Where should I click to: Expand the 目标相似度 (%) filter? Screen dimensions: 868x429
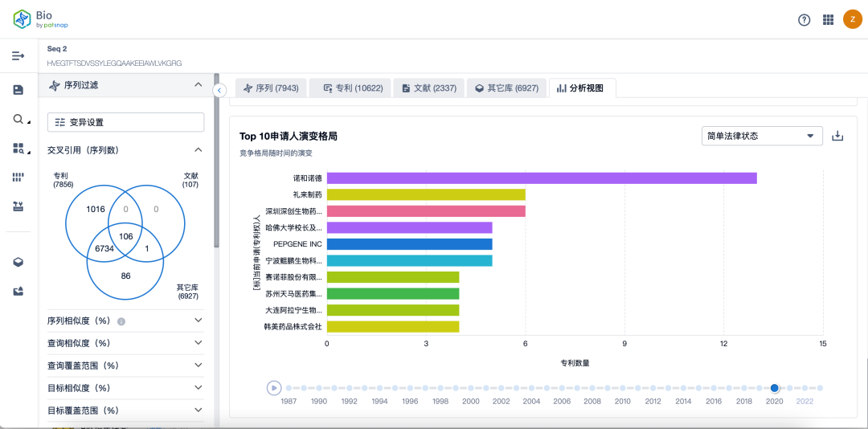(199, 388)
